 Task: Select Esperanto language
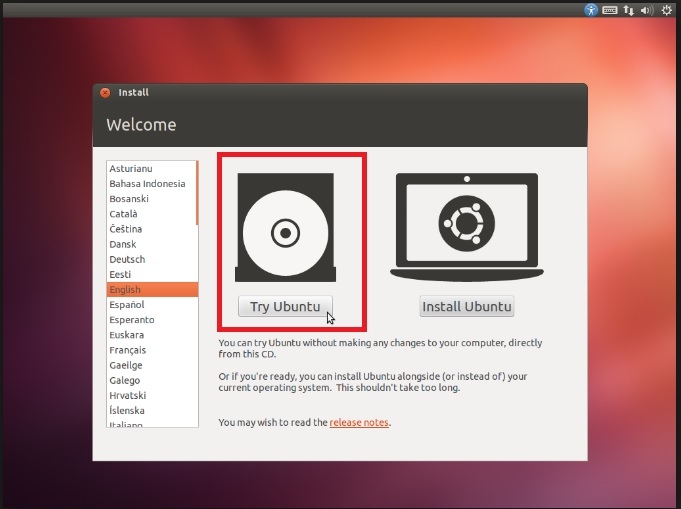152,320
